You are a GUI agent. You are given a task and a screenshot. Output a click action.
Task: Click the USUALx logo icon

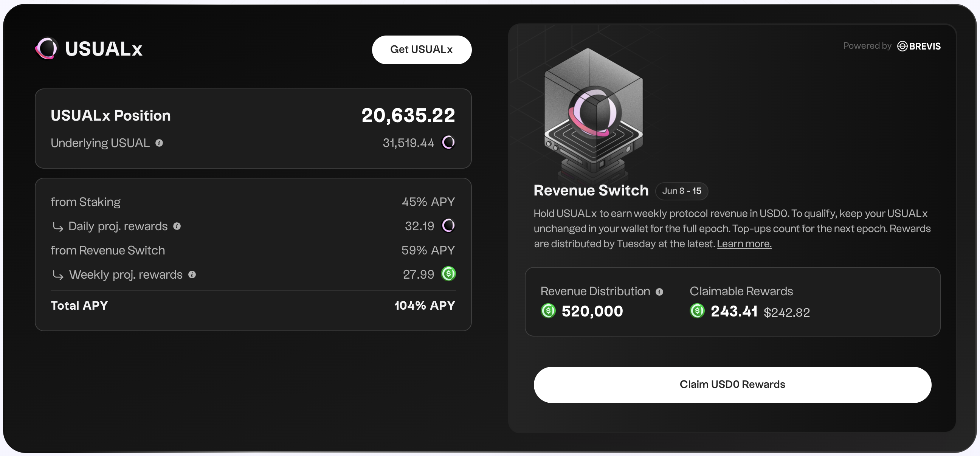point(47,48)
